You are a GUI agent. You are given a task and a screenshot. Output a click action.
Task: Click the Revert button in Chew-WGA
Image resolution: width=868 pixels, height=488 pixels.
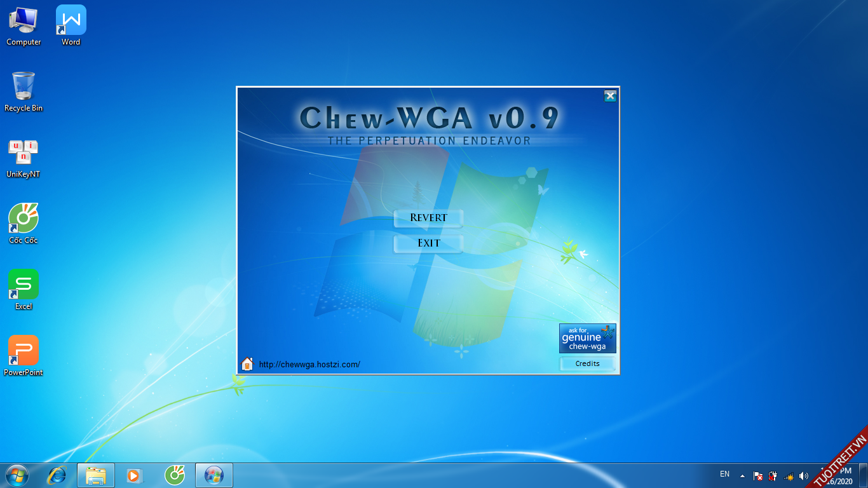point(428,218)
